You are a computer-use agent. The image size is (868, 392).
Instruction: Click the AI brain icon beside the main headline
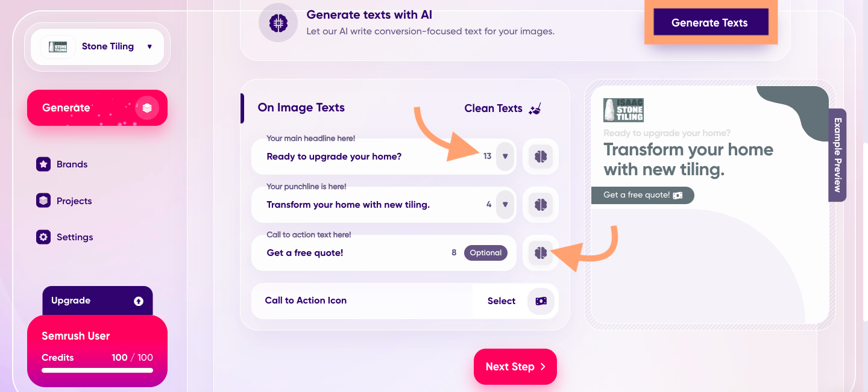(x=540, y=156)
